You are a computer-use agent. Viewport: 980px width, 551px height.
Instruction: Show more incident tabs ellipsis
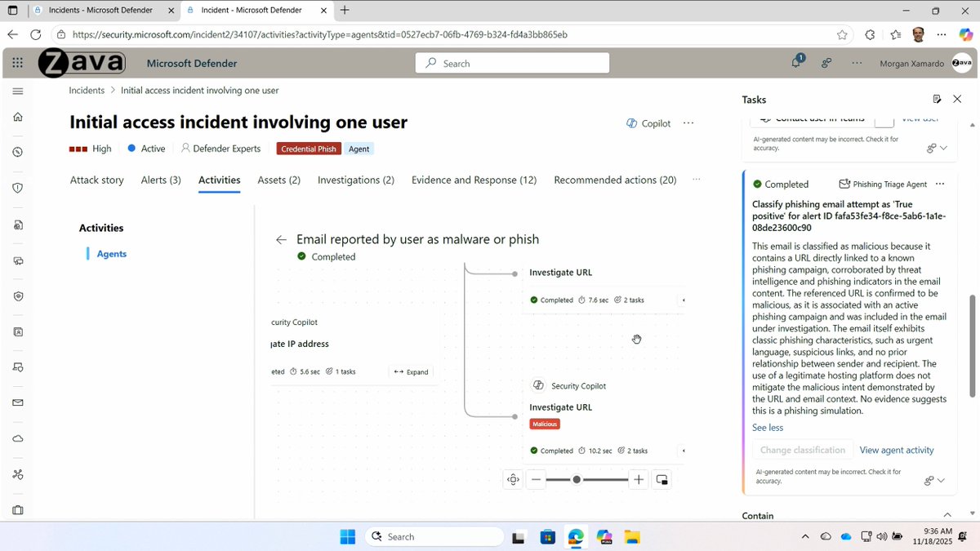(x=697, y=180)
